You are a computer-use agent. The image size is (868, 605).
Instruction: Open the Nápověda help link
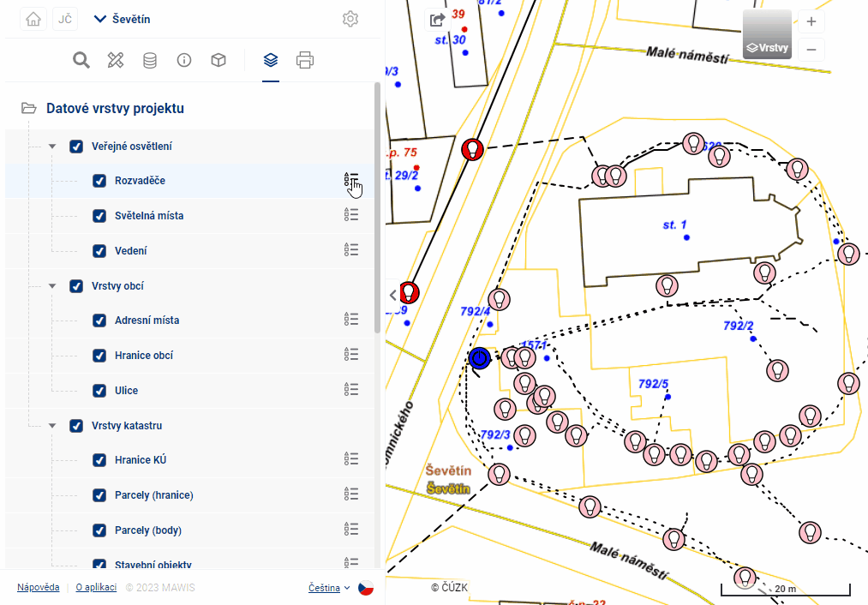coord(39,588)
